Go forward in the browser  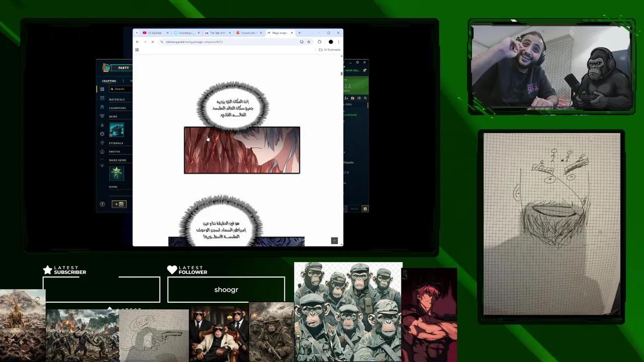pyautogui.click(x=145, y=42)
